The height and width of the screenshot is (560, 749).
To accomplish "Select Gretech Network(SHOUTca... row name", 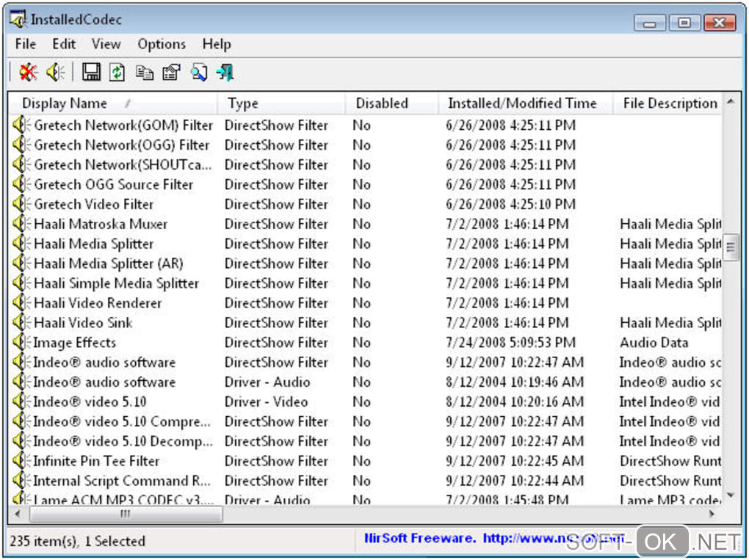I will coord(123,164).
